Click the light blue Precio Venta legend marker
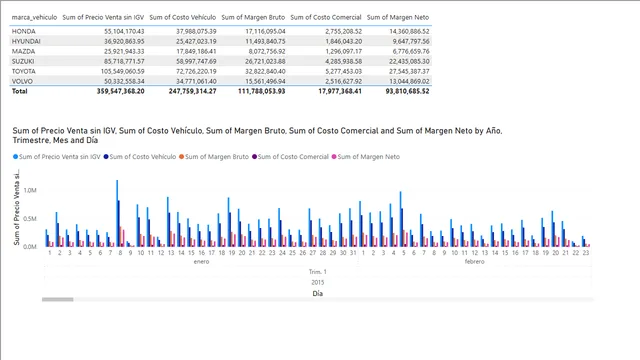Viewport: 640px width, 360px height. point(16,157)
